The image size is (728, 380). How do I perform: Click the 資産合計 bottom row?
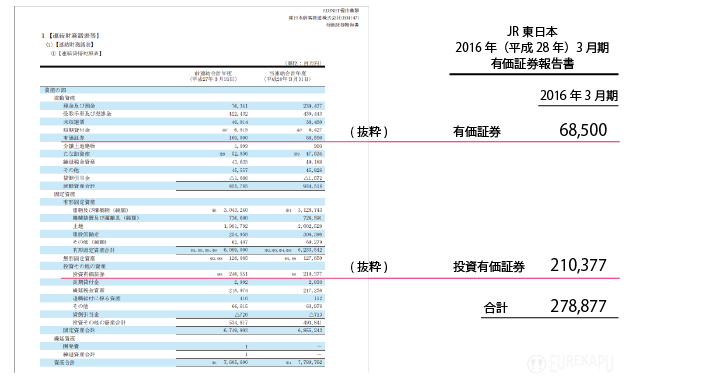[x=182, y=362]
